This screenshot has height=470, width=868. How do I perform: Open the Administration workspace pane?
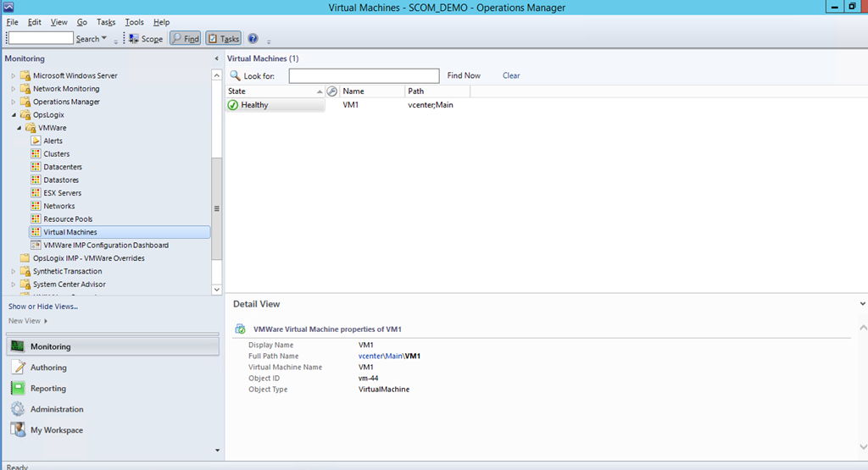[57, 409]
